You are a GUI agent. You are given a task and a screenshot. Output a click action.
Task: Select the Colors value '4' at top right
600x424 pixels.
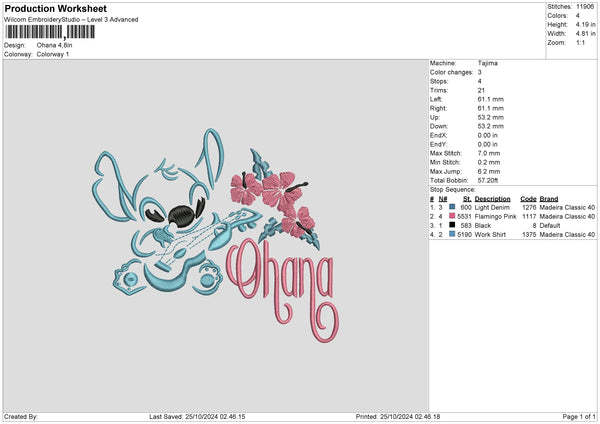coord(578,16)
